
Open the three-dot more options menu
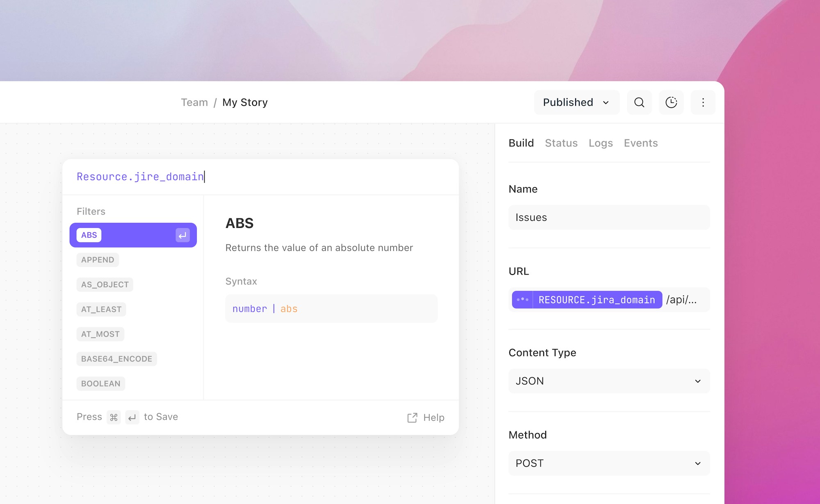pos(703,102)
